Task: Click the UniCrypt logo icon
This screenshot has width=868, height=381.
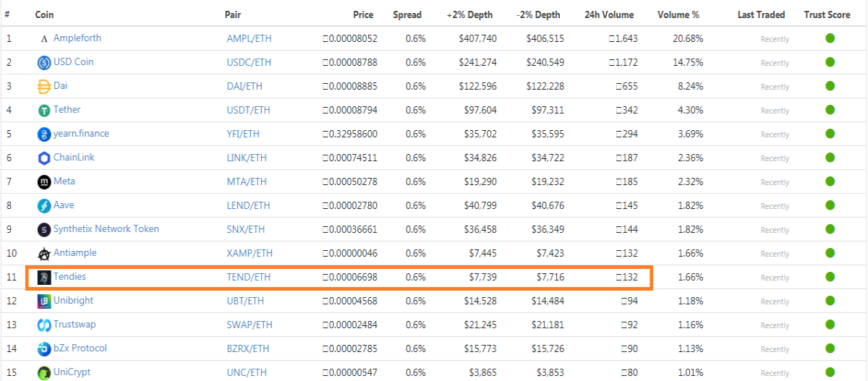Action: 44,373
